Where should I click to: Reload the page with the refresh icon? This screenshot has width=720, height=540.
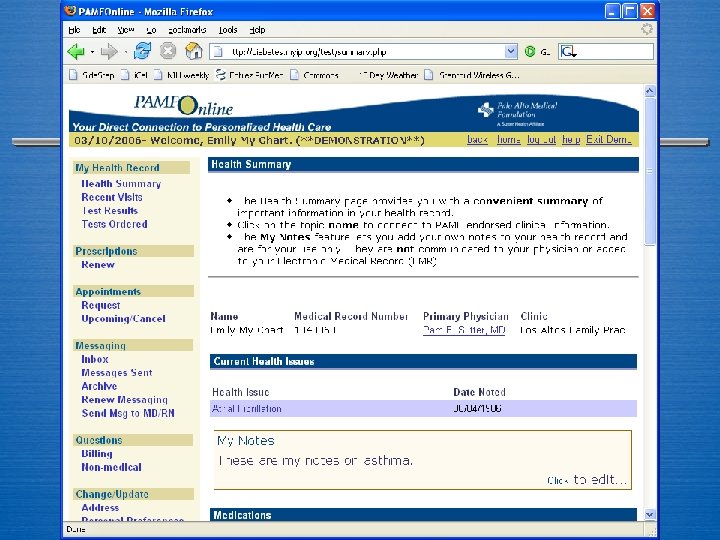click(142, 51)
